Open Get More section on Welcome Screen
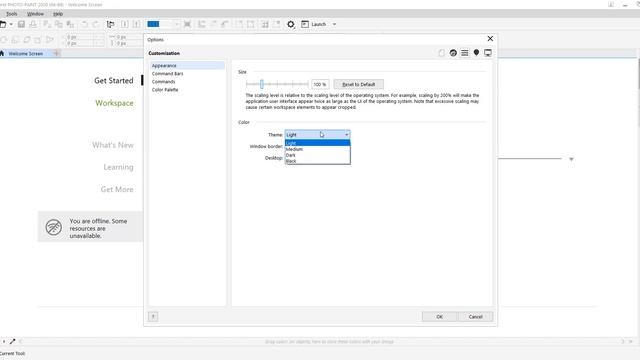 point(117,189)
